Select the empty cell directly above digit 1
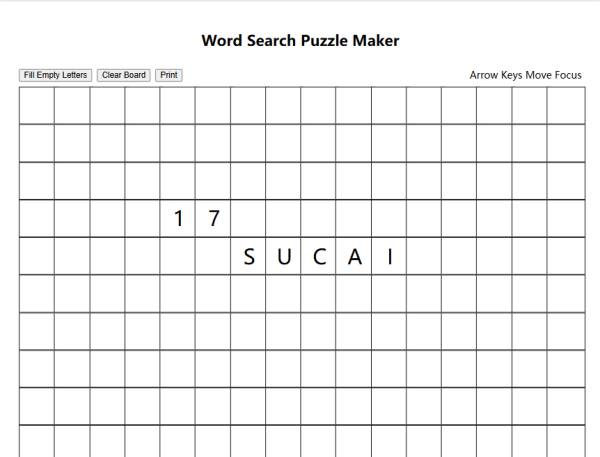Image resolution: width=600 pixels, height=457 pixels. pyautogui.click(x=178, y=180)
